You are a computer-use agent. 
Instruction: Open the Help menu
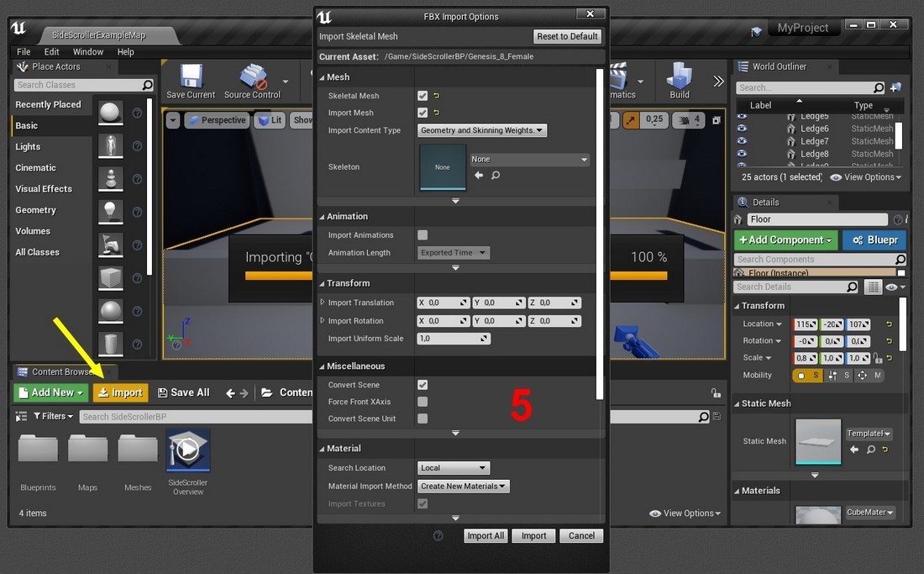[x=125, y=52]
